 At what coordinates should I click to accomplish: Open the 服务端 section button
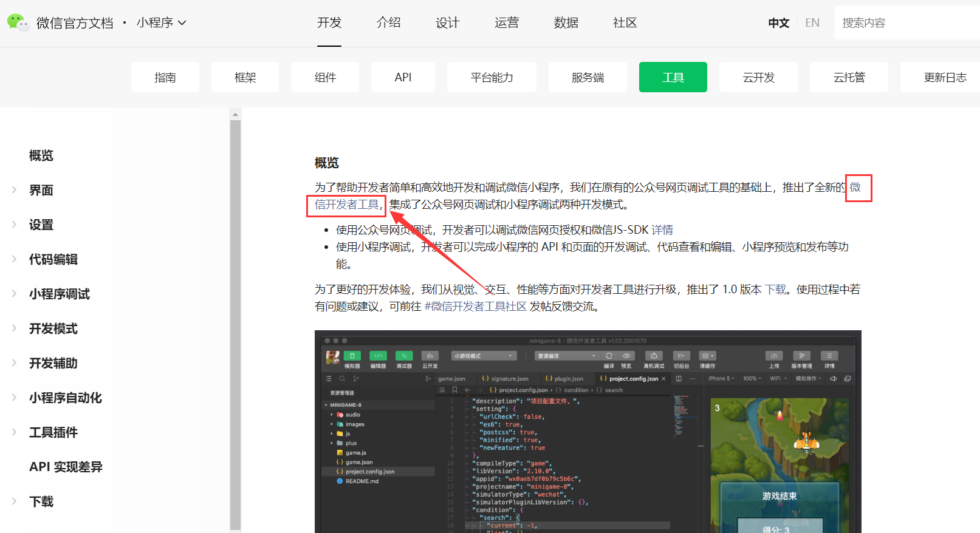[588, 77]
